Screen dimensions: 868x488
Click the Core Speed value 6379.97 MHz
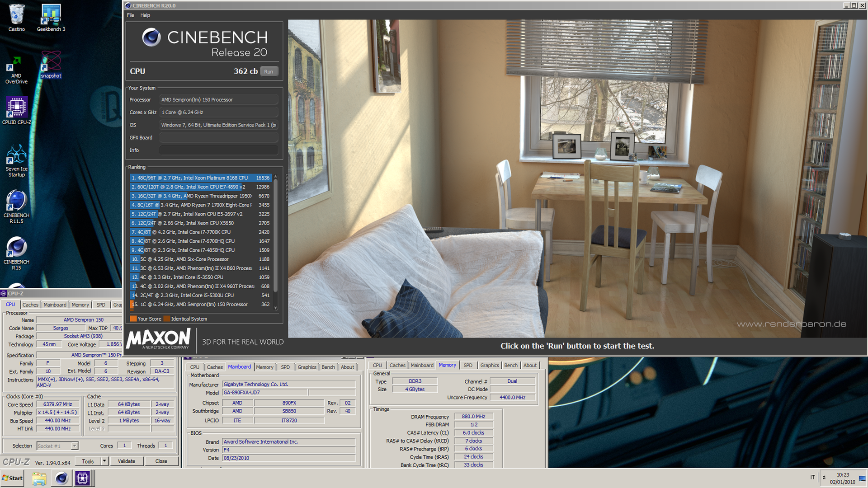(x=58, y=404)
